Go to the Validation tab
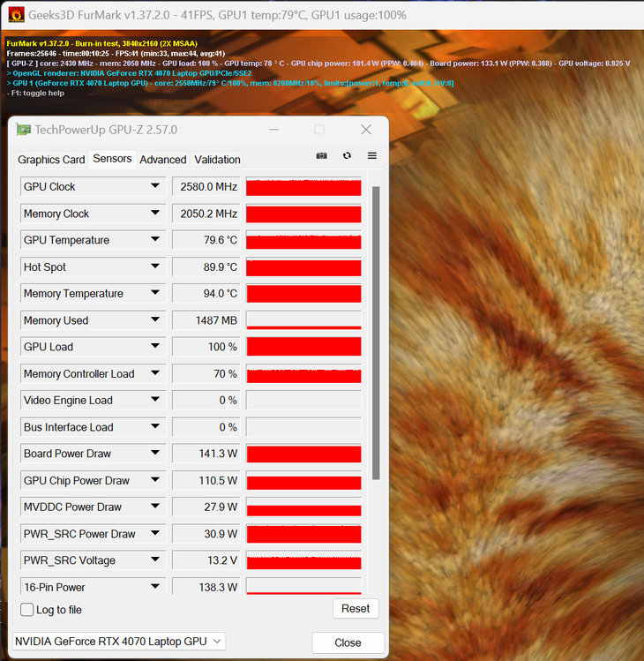 pos(217,160)
